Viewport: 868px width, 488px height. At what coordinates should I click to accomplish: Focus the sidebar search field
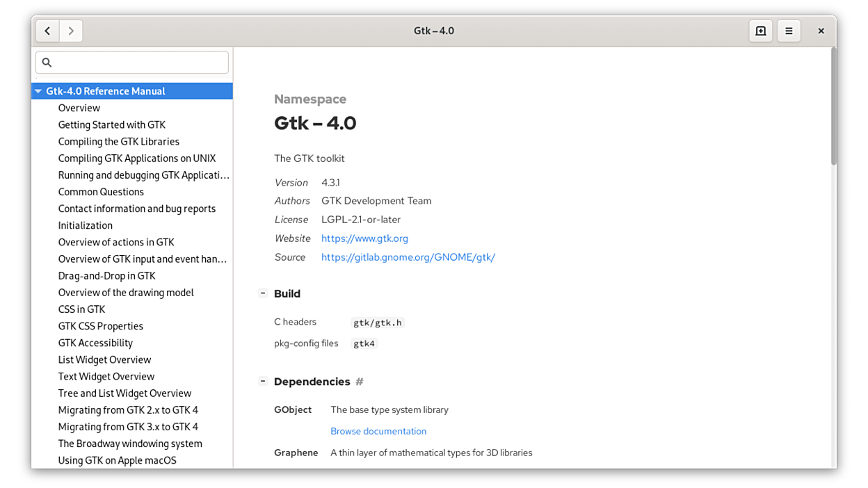click(139, 63)
